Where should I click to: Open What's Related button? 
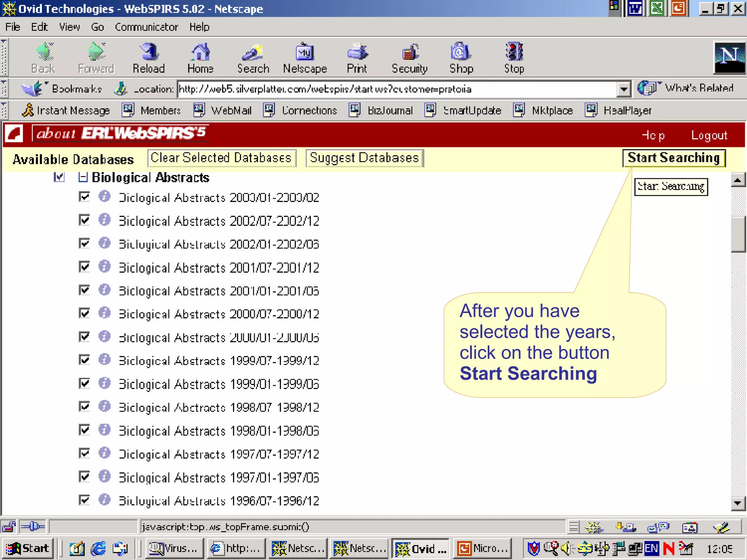coord(686,88)
